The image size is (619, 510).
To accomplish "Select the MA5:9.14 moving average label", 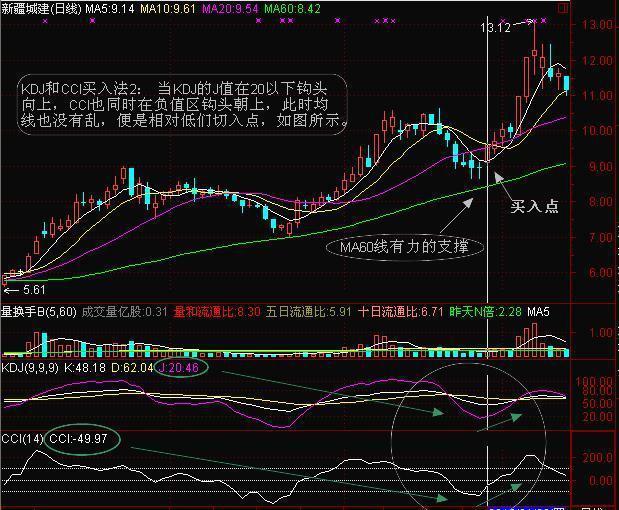I will [110, 9].
